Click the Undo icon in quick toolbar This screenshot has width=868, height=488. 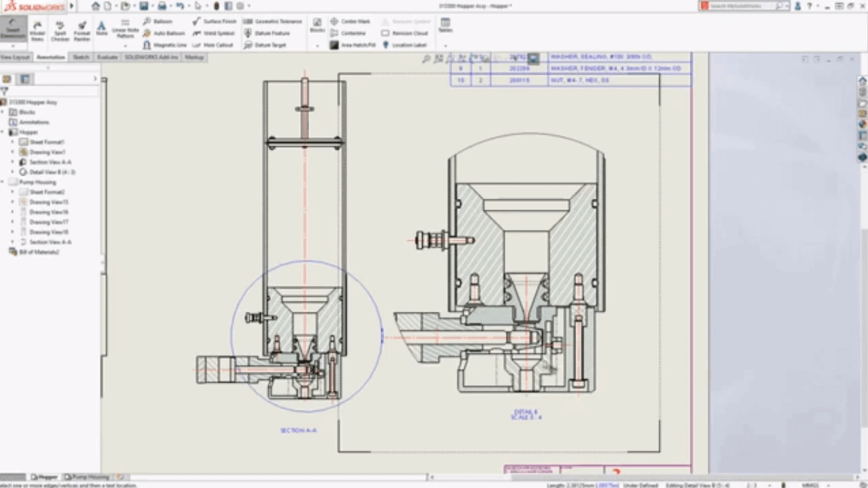point(179,6)
